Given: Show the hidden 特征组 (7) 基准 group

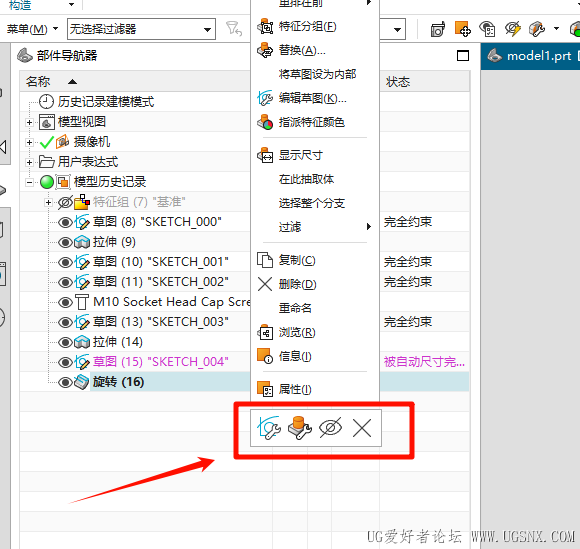Looking at the screenshot, I should 65,202.
